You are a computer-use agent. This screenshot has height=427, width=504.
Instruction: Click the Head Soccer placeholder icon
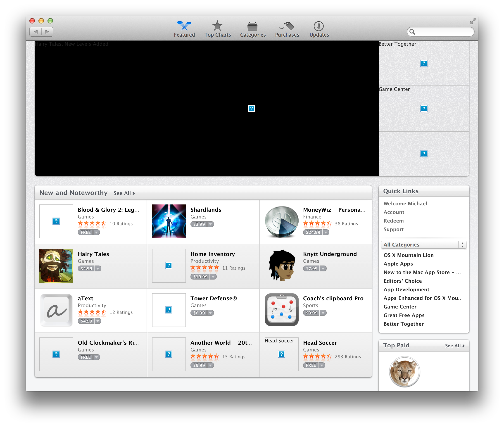pos(281,354)
